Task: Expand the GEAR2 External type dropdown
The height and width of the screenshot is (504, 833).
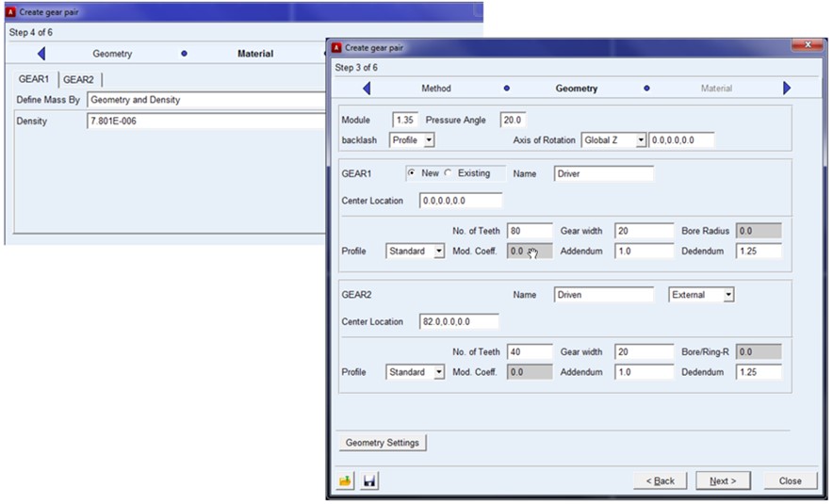Action: (x=727, y=295)
